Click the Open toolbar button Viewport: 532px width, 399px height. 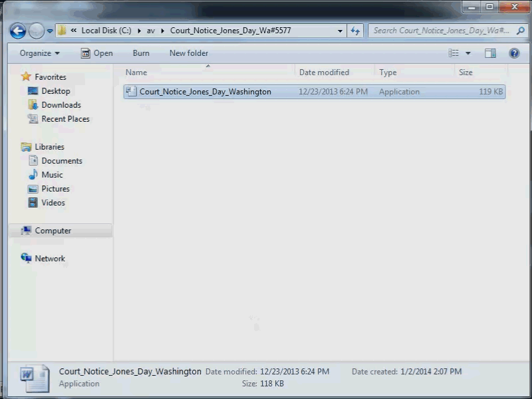[x=96, y=53]
